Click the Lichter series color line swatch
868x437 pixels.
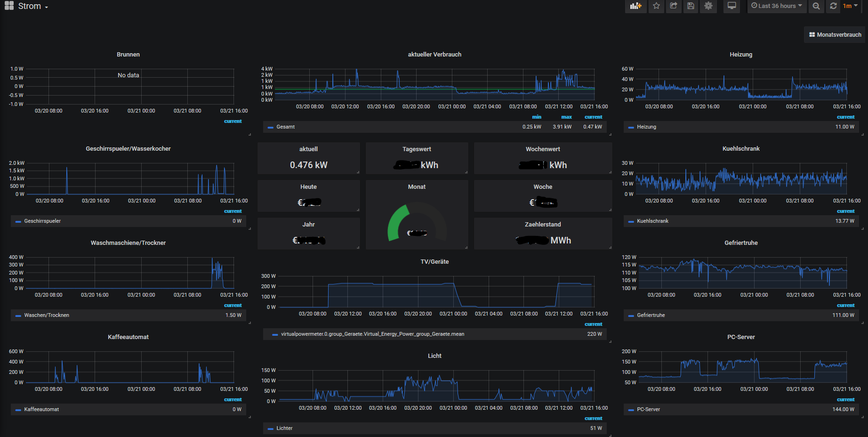tap(271, 429)
